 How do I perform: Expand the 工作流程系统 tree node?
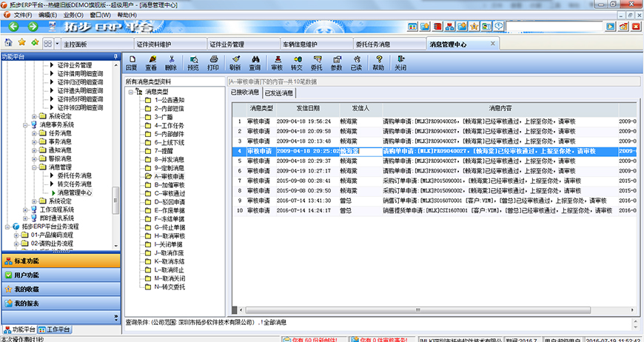tap(24, 209)
